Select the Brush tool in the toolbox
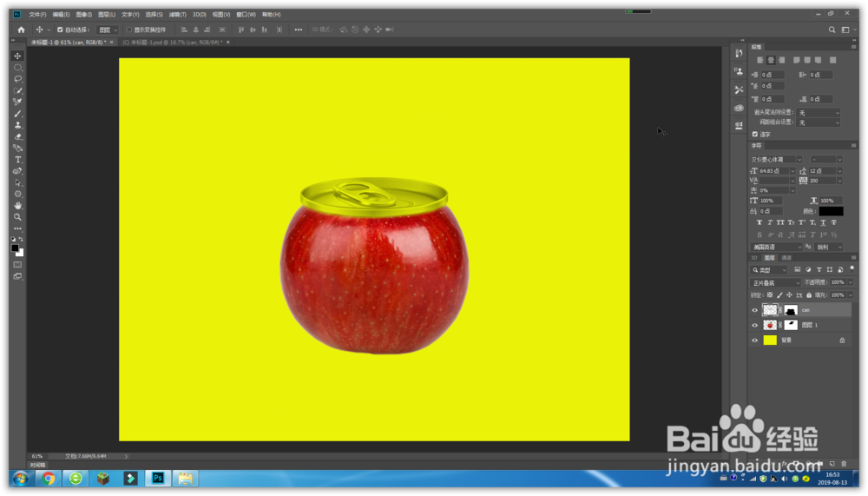Image resolution: width=868 pixels, height=496 pixels. (17, 114)
